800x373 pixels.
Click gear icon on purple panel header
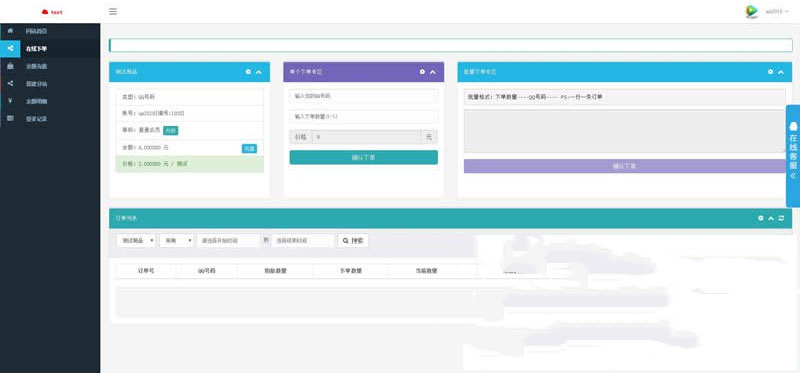(x=422, y=72)
